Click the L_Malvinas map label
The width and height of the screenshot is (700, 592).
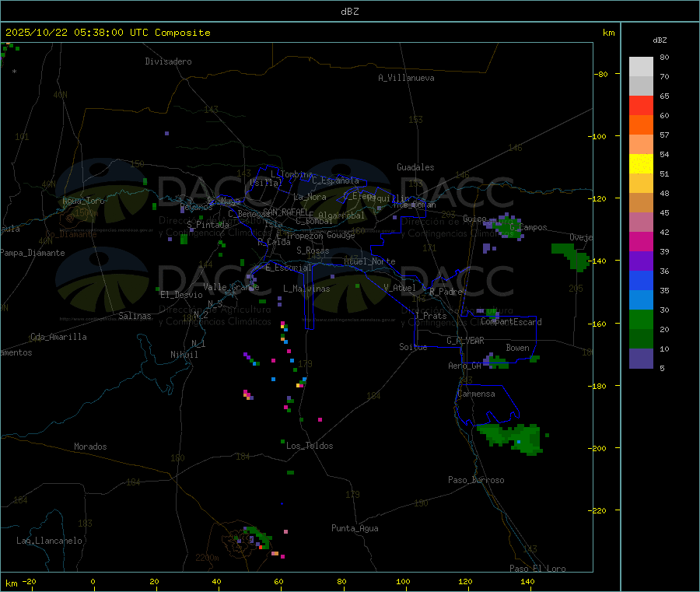(x=306, y=289)
